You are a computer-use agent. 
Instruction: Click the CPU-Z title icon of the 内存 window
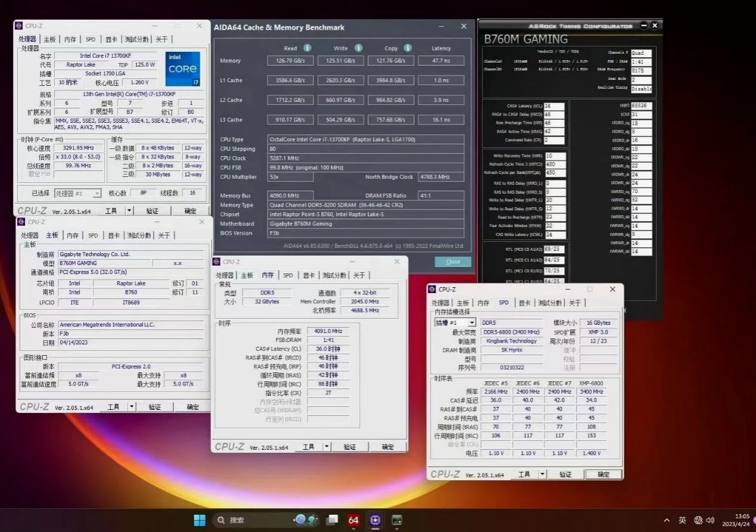point(217,262)
